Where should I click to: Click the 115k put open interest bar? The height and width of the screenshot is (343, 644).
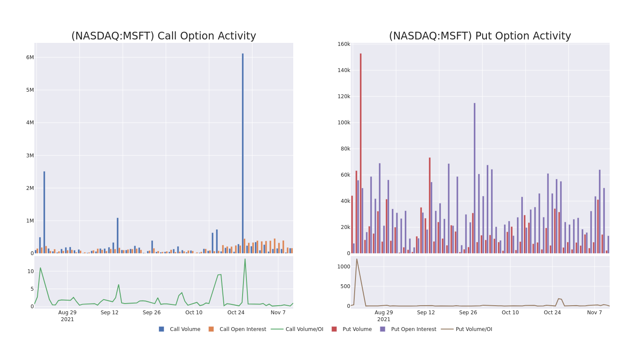click(x=474, y=178)
